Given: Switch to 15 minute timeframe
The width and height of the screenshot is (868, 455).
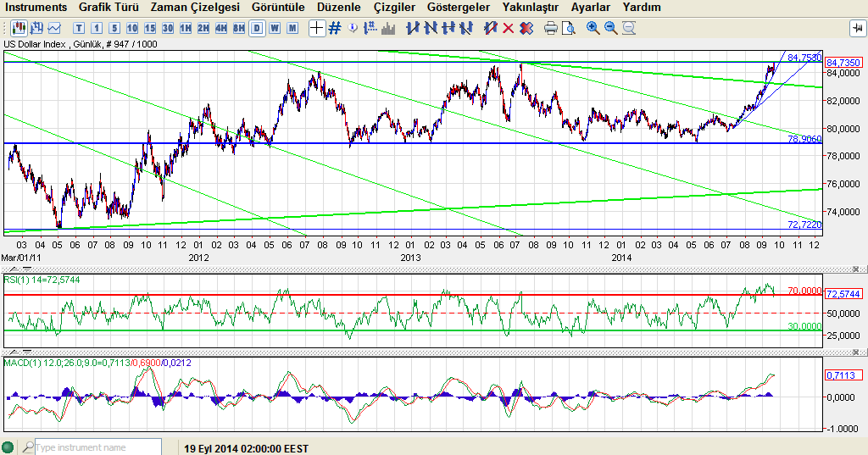Looking at the screenshot, I should [x=149, y=28].
